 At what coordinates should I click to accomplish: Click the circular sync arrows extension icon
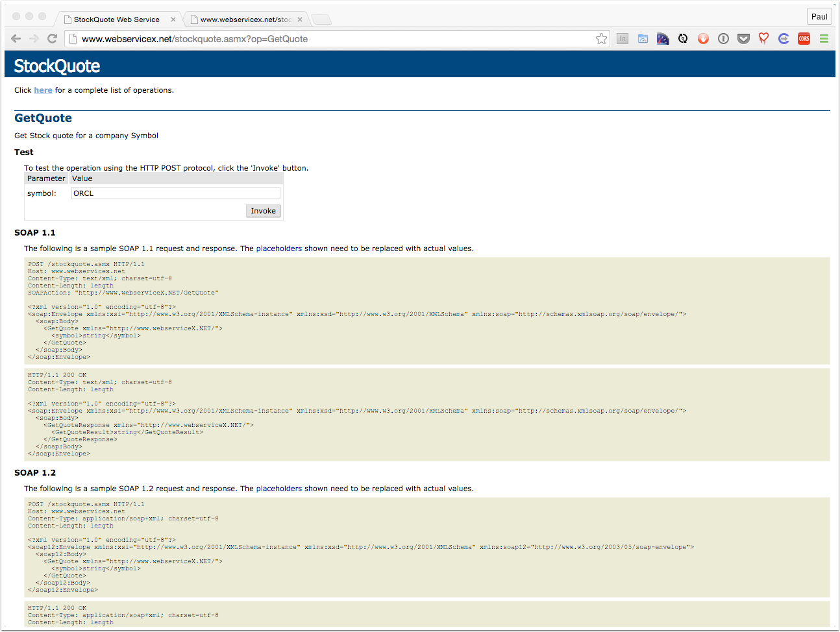(683, 39)
